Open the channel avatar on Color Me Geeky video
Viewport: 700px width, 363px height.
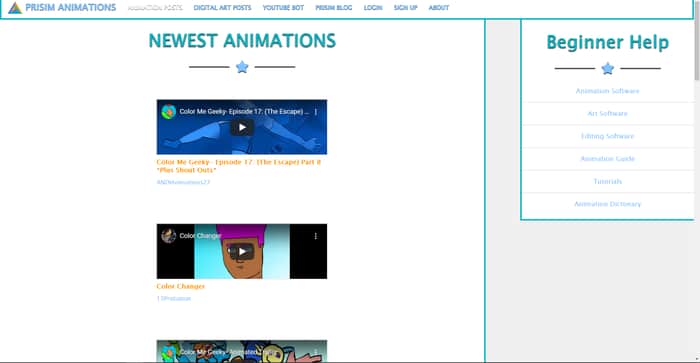(169, 112)
